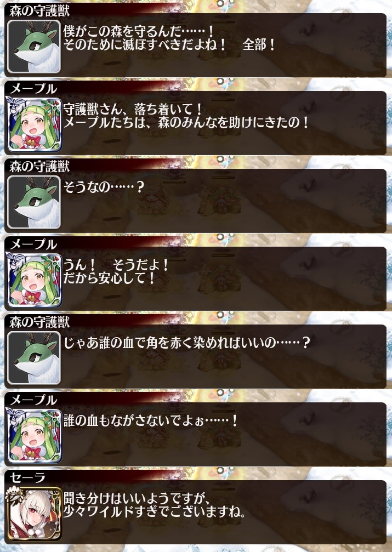Click Sera's line 少々ワイルドすぎでございますね
Screen dimensions: 392x552
pos(155,511)
